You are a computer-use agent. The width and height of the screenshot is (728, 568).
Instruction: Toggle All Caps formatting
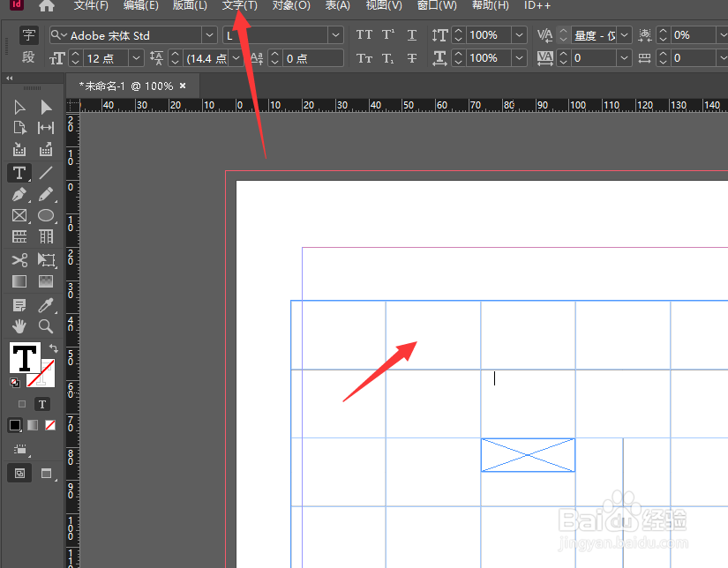tap(364, 34)
